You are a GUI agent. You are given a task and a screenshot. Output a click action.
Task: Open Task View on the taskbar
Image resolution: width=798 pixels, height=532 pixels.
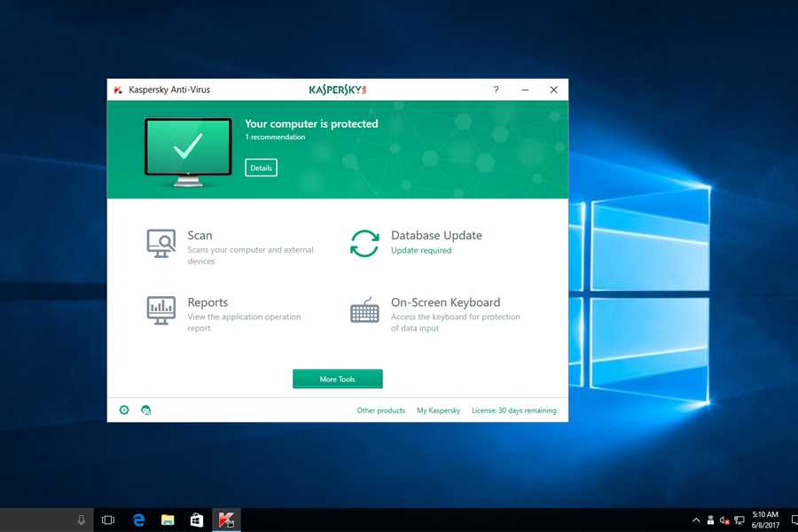pos(108,520)
